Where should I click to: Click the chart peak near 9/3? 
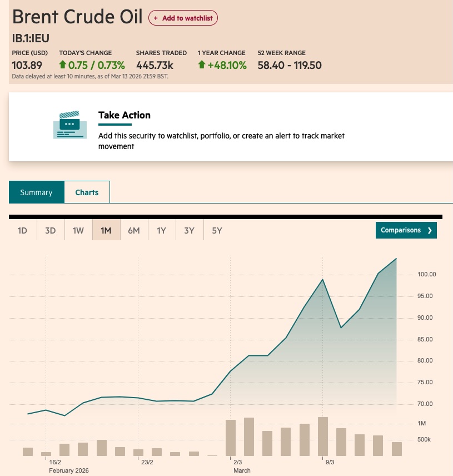coord(323,279)
